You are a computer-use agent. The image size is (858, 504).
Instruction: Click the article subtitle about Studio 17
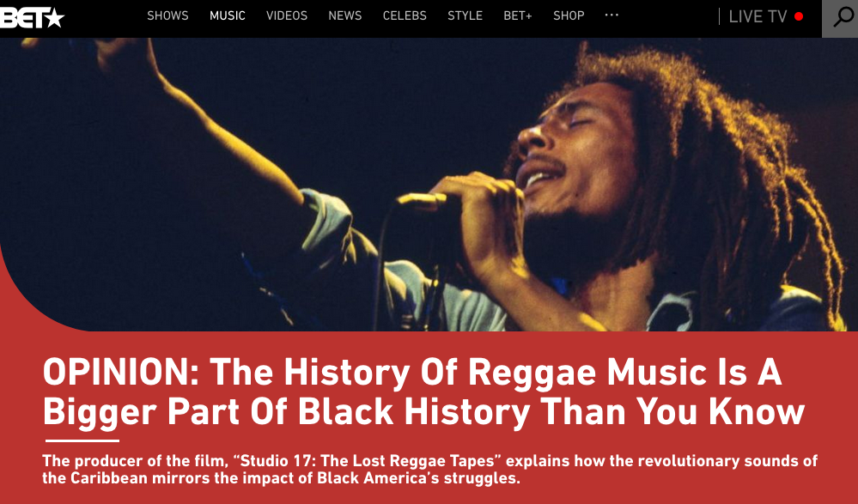[429, 469]
